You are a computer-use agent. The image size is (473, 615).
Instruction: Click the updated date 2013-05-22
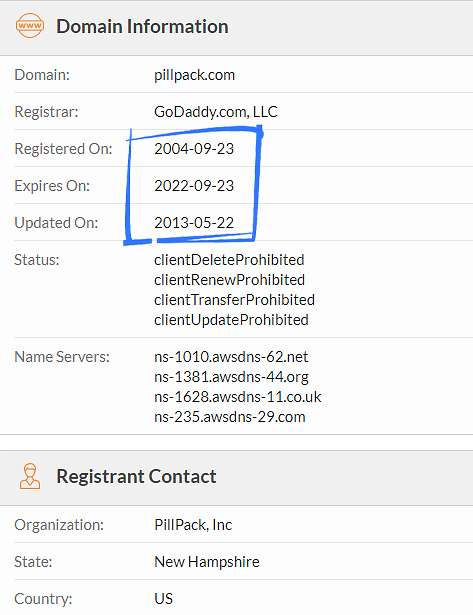coord(194,222)
